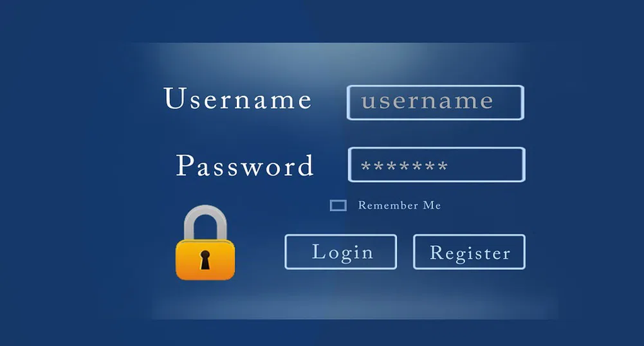
Task: Focus the password input field
Action: pos(437,165)
